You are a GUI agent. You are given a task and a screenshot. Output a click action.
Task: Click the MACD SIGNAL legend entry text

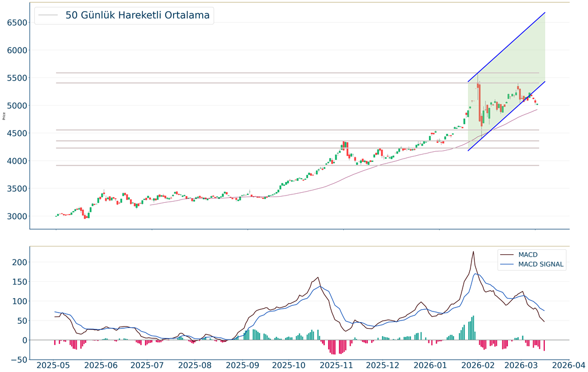tap(541, 264)
